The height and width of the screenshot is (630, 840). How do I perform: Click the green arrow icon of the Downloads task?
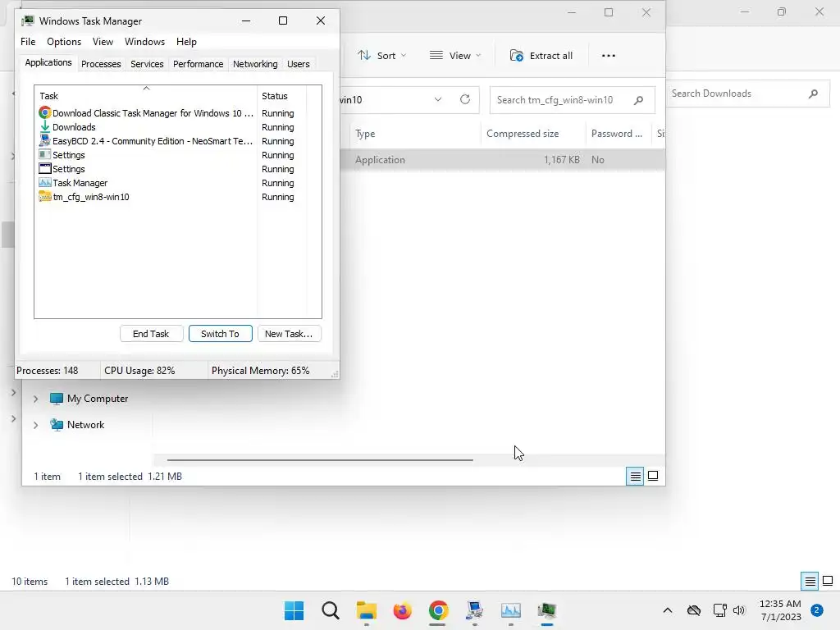tap(45, 127)
